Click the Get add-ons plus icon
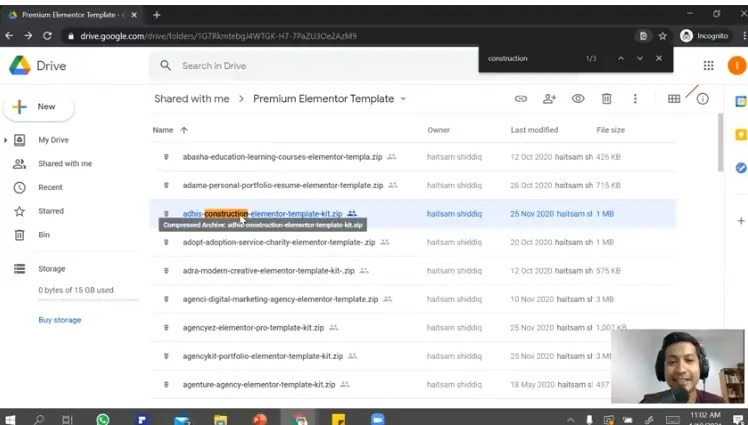Image resolution: width=748 pixels, height=425 pixels. (741, 221)
